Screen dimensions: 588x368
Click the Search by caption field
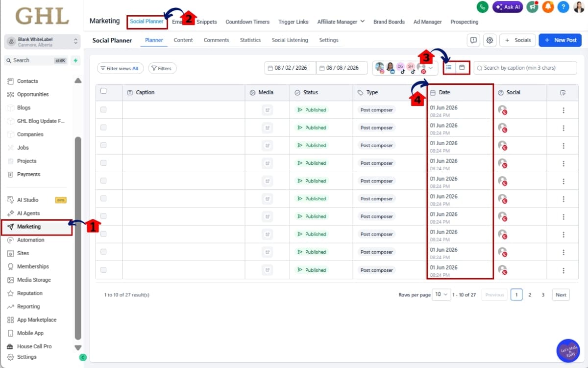pyautogui.click(x=525, y=68)
